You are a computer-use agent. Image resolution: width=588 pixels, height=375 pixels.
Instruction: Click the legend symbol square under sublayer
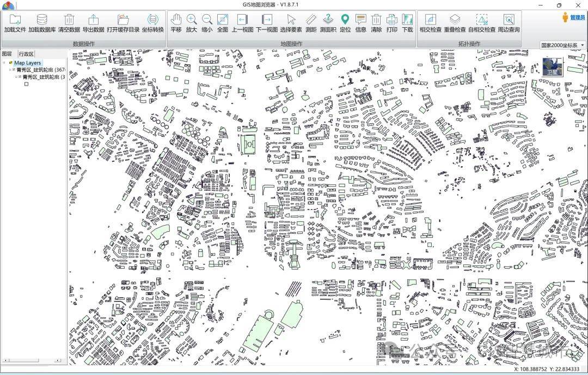click(26, 84)
